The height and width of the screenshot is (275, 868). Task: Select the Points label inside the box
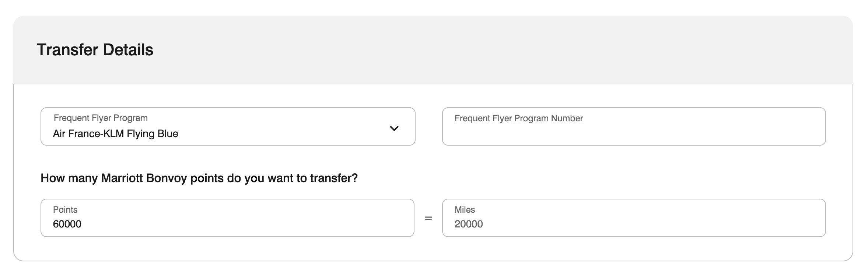point(66,209)
